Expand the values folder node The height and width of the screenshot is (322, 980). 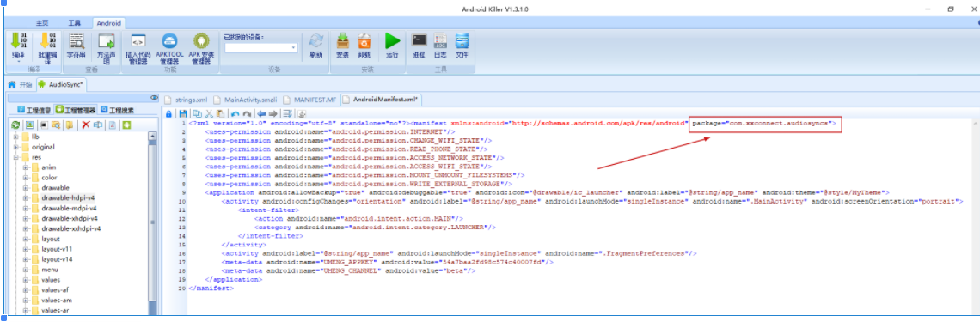pyautogui.click(x=25, y=280)
